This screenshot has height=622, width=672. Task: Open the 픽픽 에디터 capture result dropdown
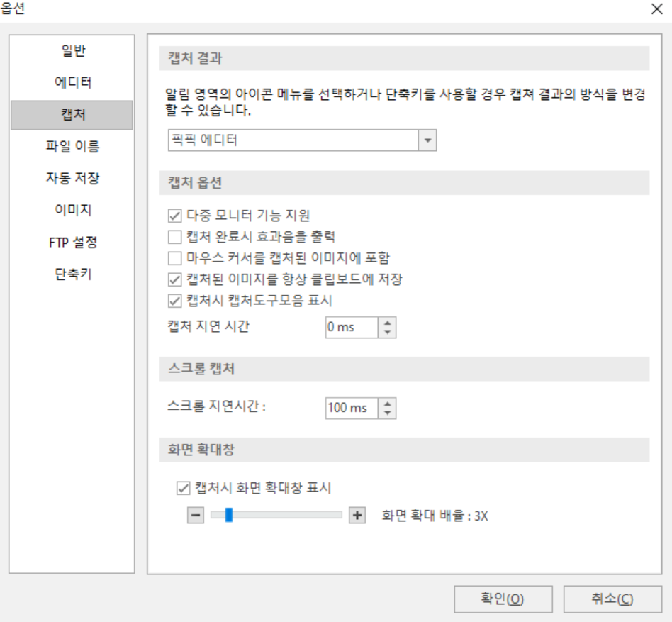tap(302, 140)
